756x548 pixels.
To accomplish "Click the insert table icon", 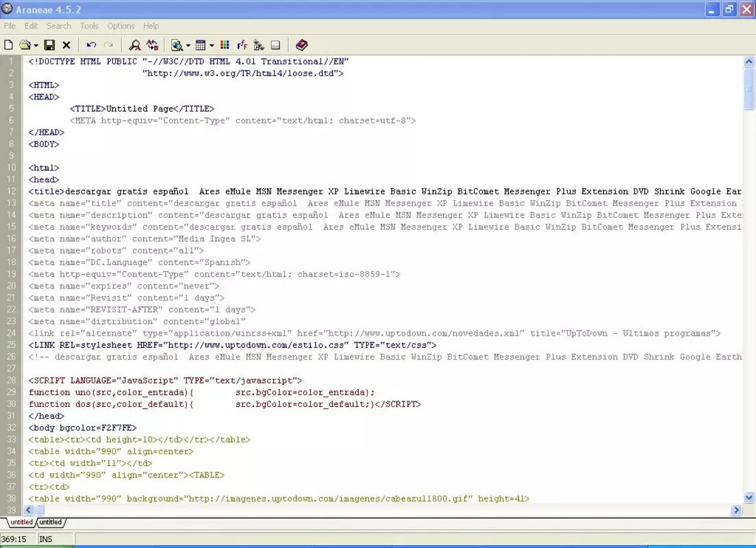I will [201, 45].
